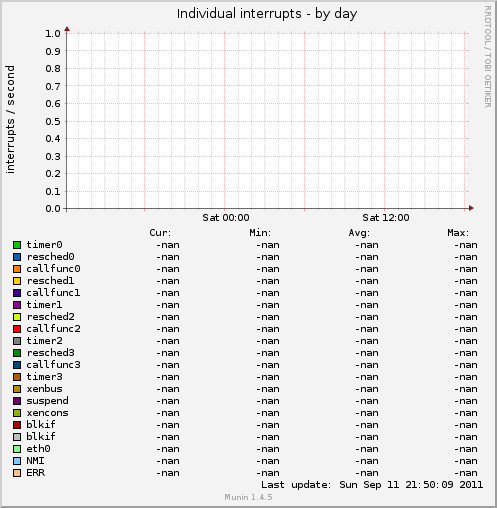This screenshot has height=508, width=497.
Task: Select the xenbus legend label
Action: coord(44,389)
